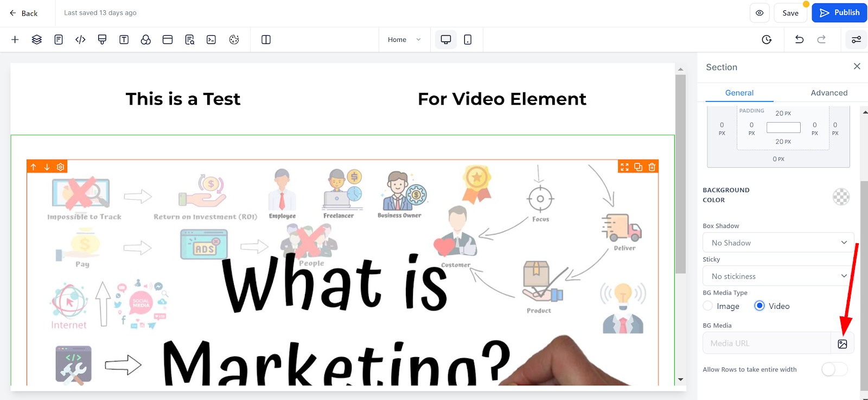
Task: Click the terminal tracking code icon
Action: 211,40
